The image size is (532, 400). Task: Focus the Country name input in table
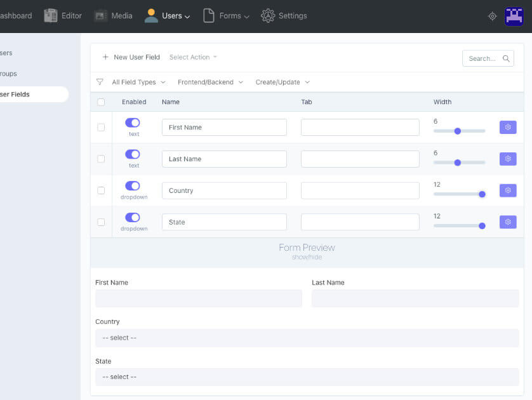(x=224, y=190)
